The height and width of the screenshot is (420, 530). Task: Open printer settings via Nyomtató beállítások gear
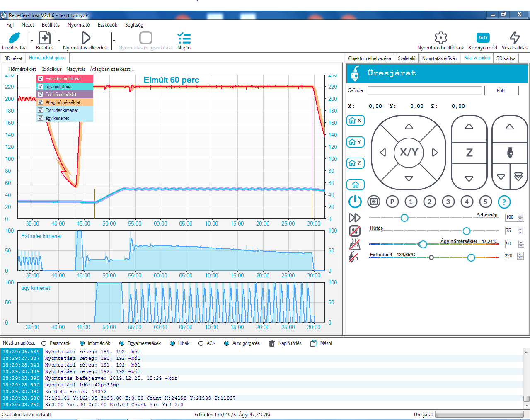[x=440, y=38]
